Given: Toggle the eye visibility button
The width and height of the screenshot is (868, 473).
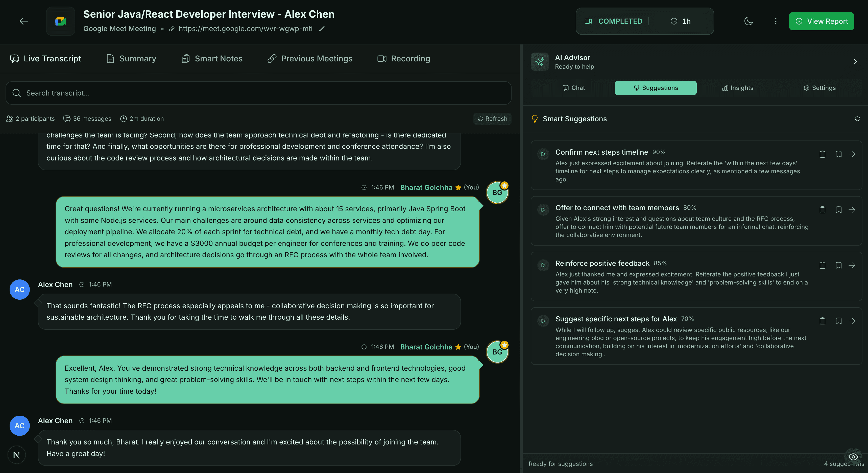Looking at the screenshot, I should pos(853,457).
